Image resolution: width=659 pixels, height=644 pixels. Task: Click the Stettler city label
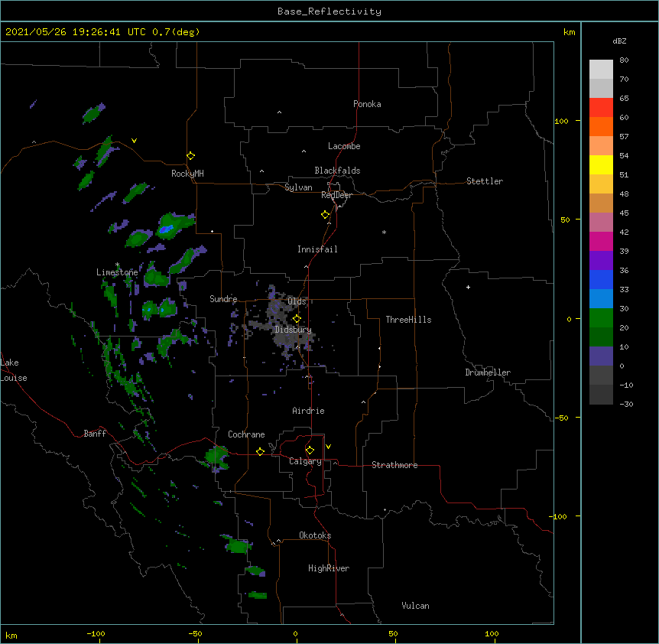click(x=485, y=181)
